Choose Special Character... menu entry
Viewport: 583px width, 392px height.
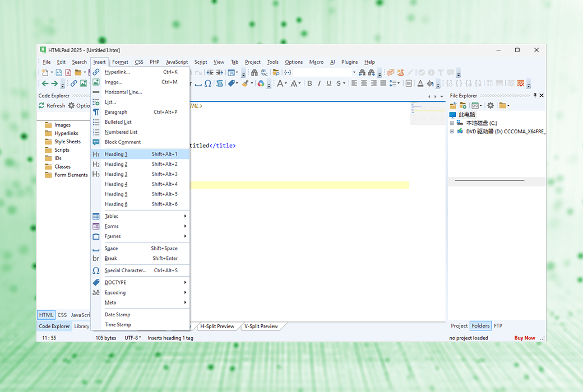pyautogui.click(x=140, y=270)
